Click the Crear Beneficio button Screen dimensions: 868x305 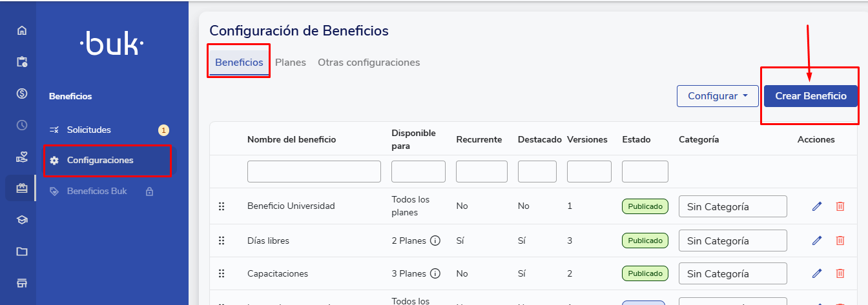811,96
